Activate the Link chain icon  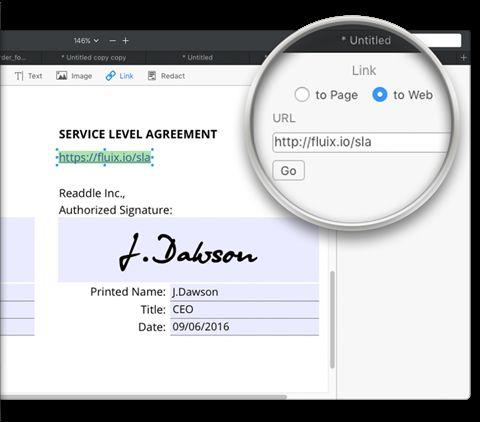click(x=110, y=76)
